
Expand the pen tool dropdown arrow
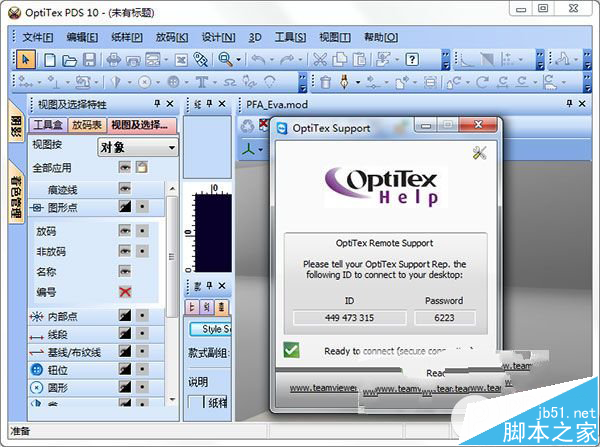coord(358,82)
